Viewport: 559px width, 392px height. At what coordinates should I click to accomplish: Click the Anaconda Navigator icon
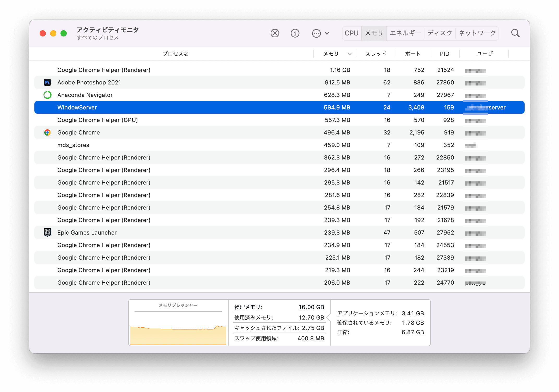[47, 95]
